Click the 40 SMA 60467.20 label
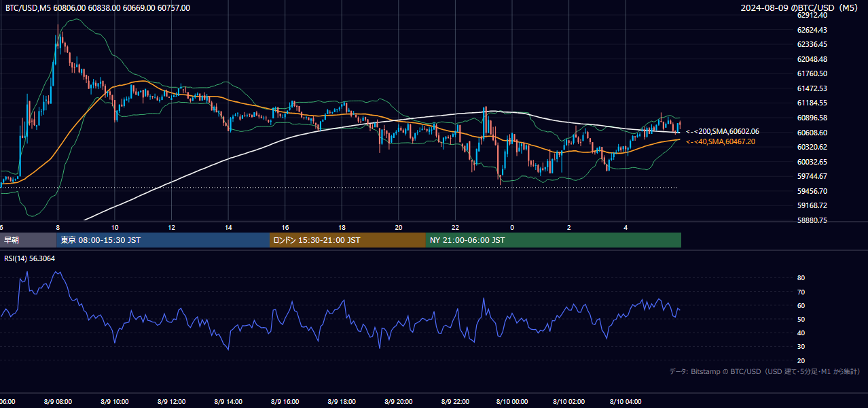This screenshot has width=868, height=408. coord(721,141)
